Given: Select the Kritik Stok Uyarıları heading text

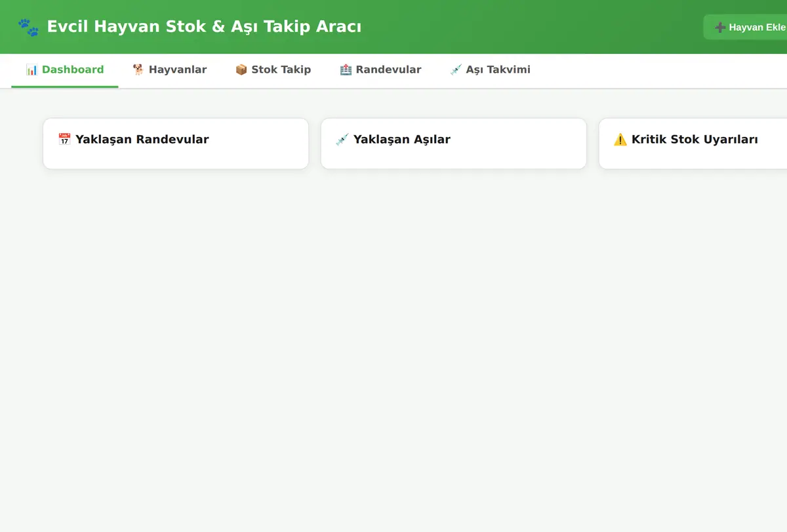Looking at the screenshot, I should click(695, 139).
